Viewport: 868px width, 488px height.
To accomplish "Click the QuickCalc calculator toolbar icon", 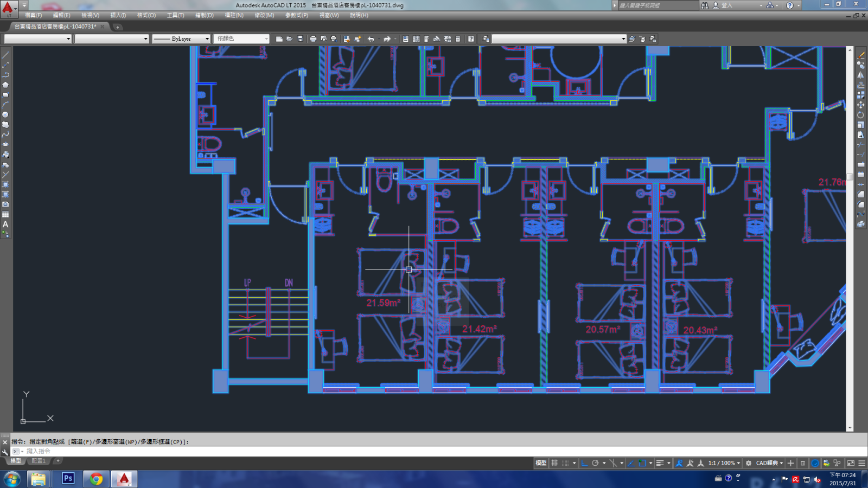I will coord(458,39).
